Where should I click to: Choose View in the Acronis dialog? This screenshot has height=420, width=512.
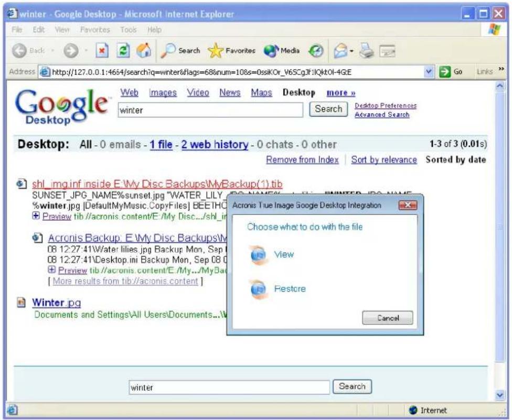(284, 254)
